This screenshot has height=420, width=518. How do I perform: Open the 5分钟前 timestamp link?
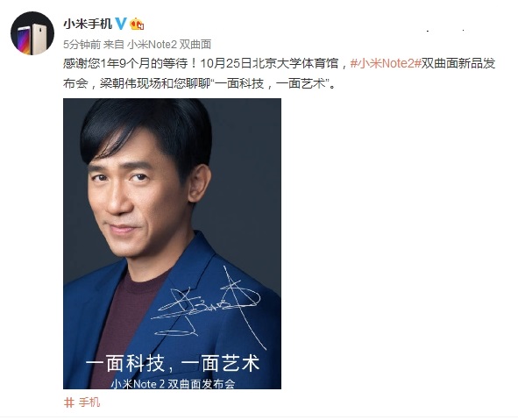click(x=82, y=45)
